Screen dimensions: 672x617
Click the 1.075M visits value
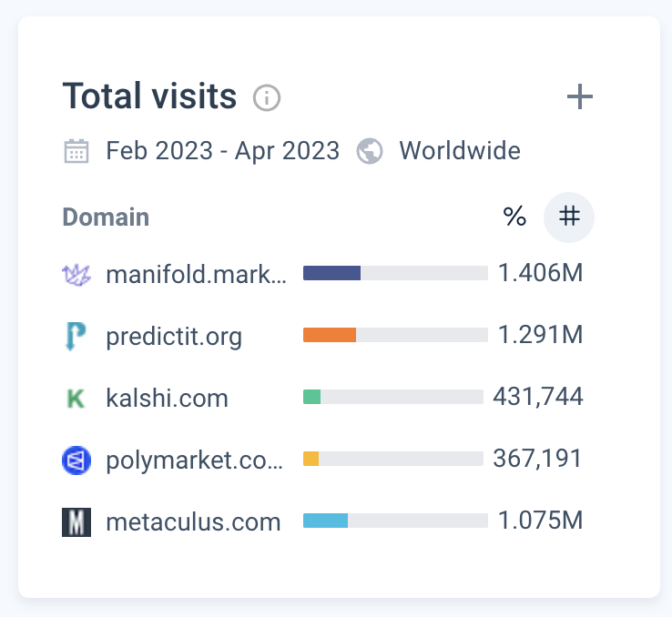[541, 521]
